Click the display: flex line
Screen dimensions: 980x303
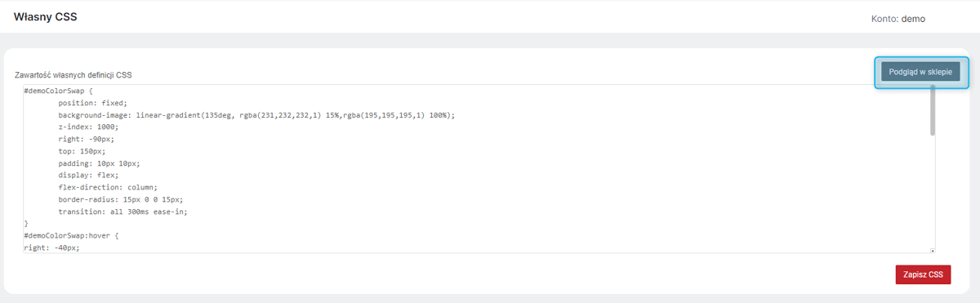click(88, 175)
